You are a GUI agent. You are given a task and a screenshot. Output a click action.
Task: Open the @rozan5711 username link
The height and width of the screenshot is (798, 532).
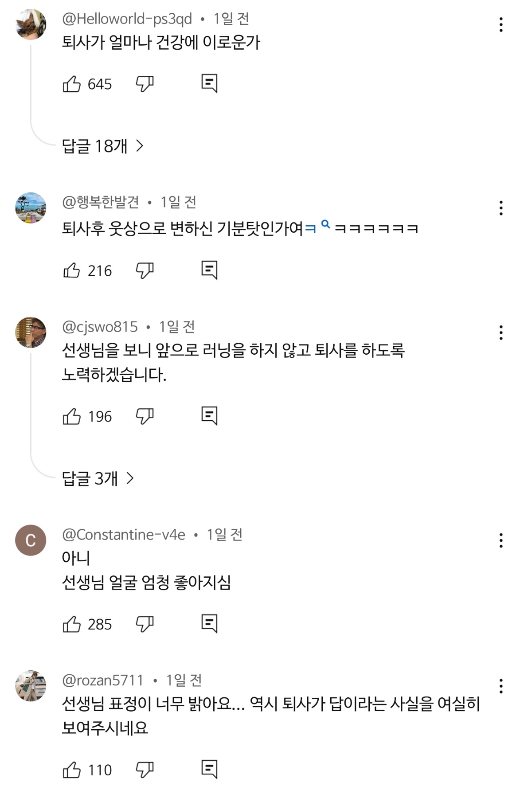[x=103, y=680]
